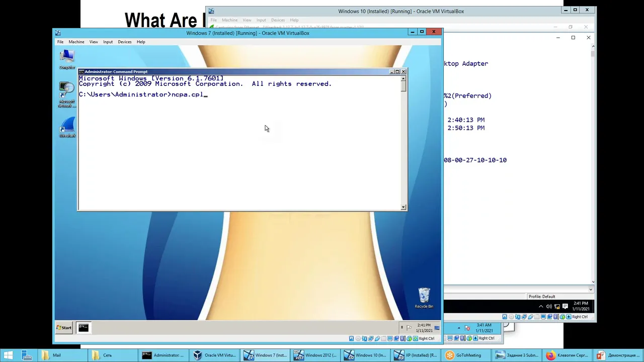This screenshot has width=644, height=362.
Task: Click hard disk indicator in Windows 10 VM status bar
Action: pos(505,317)
